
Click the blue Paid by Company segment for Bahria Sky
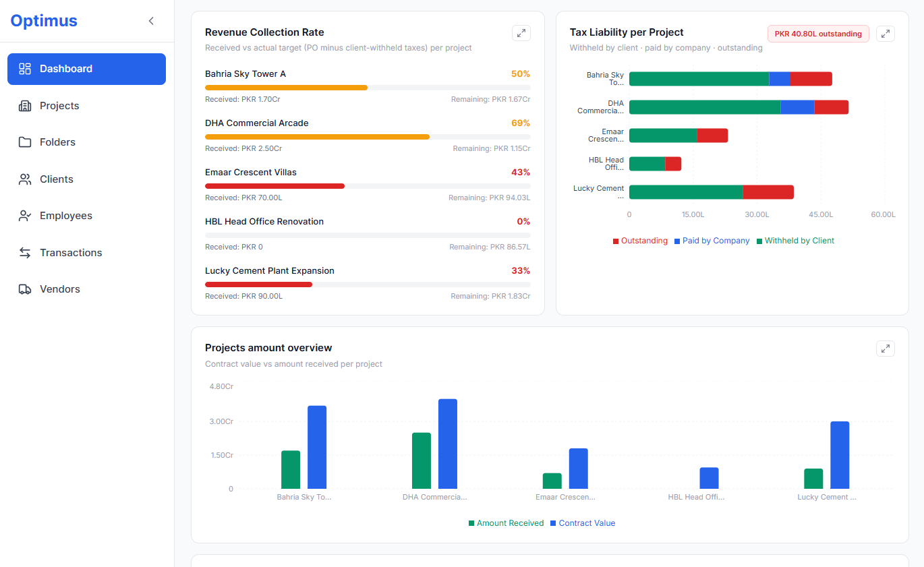click(780, 79)
